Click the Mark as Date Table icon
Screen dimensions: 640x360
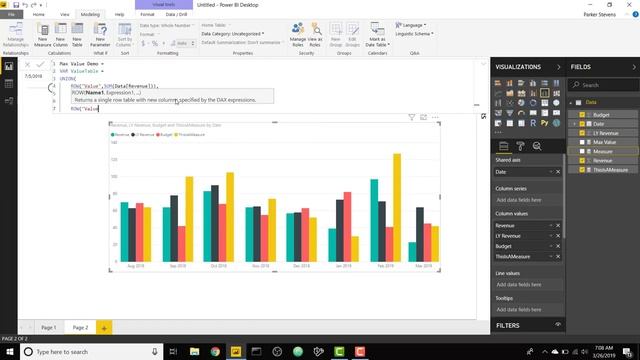coord(377,35)
